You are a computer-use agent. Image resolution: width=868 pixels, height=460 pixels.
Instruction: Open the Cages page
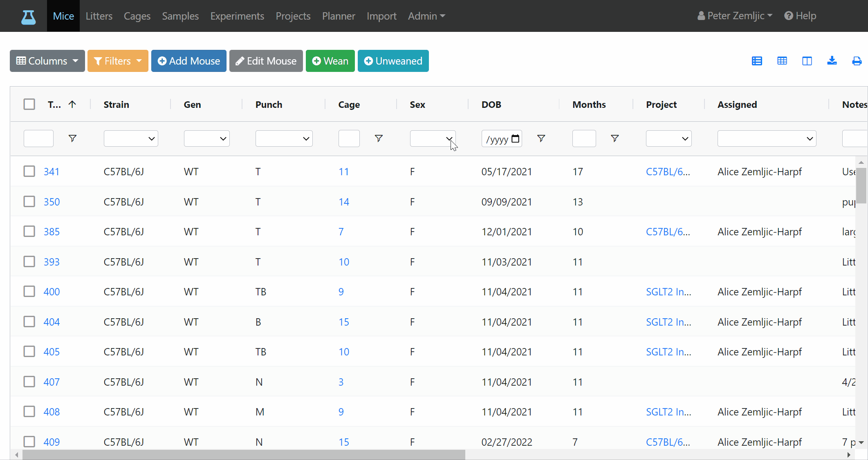pos(137,16)
